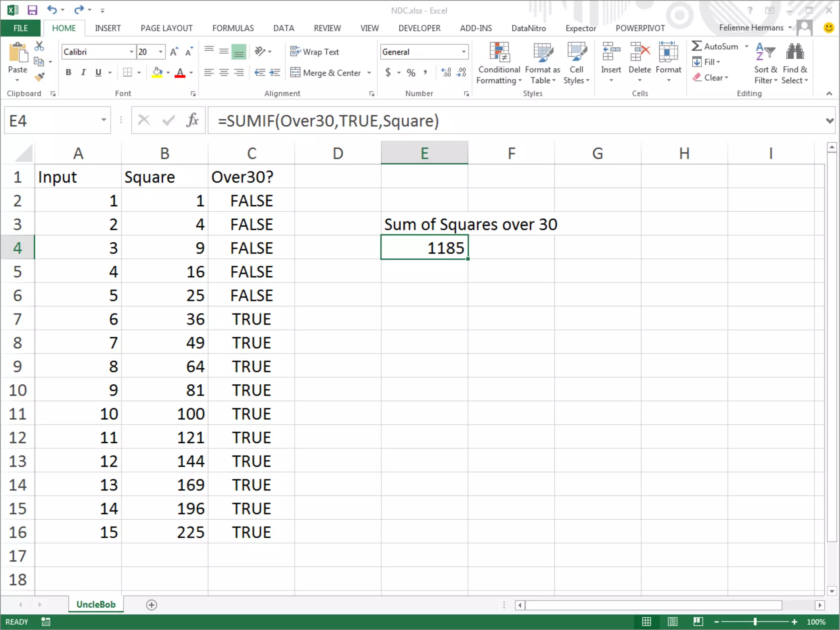Switch to Page Layout view in status bar
The image size is (840, 630).
(672, 621)
